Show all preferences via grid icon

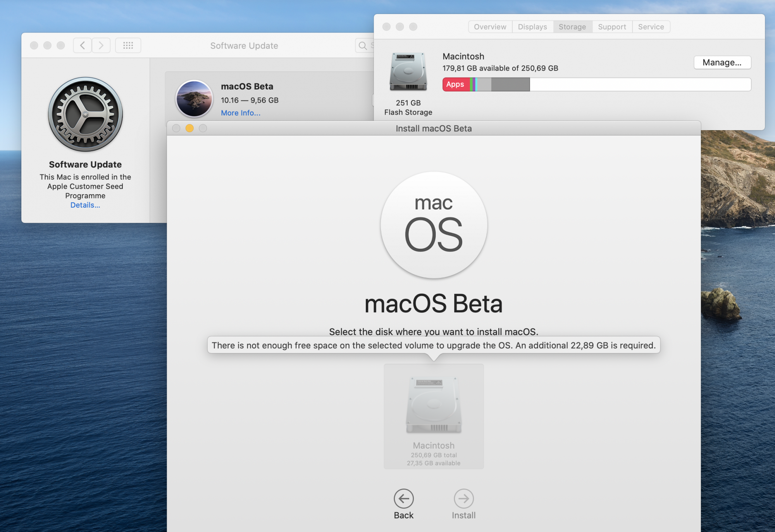(128, 45)
